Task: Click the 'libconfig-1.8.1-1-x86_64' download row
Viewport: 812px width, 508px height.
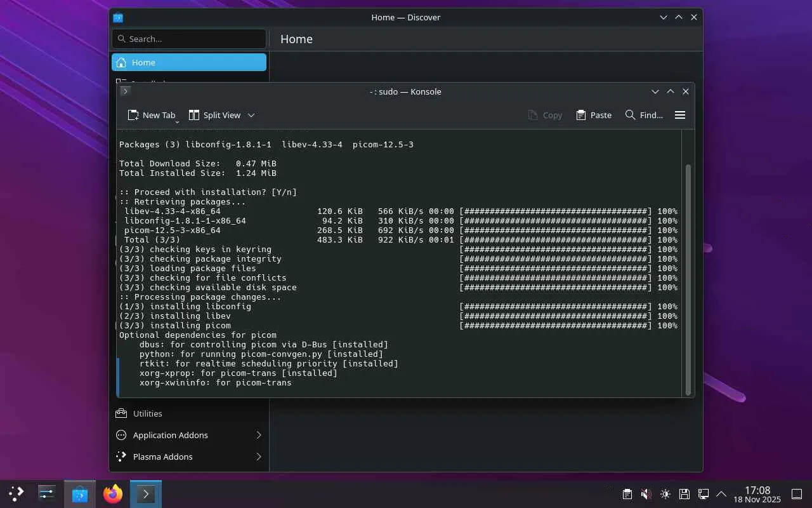Action: click(x=401, y=221)
